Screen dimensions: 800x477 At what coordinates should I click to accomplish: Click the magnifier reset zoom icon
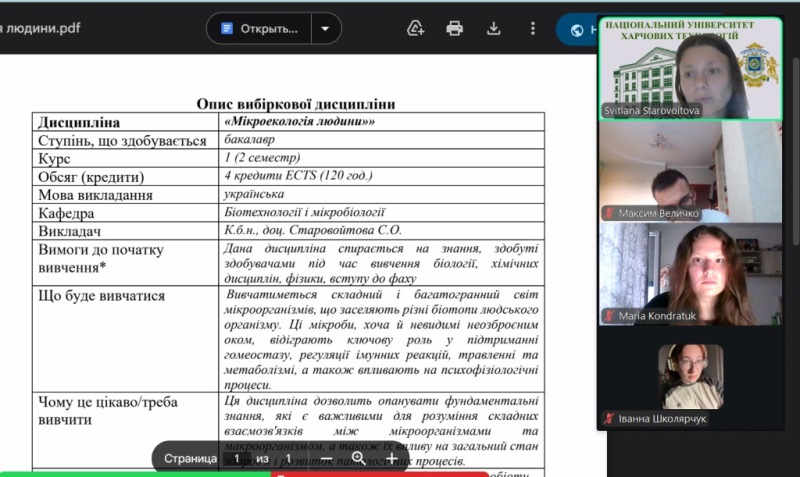pos(359,459)
